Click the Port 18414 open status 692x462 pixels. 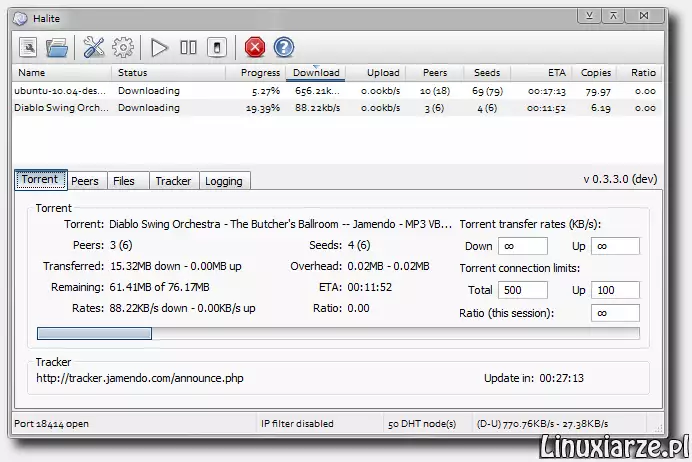52,424
